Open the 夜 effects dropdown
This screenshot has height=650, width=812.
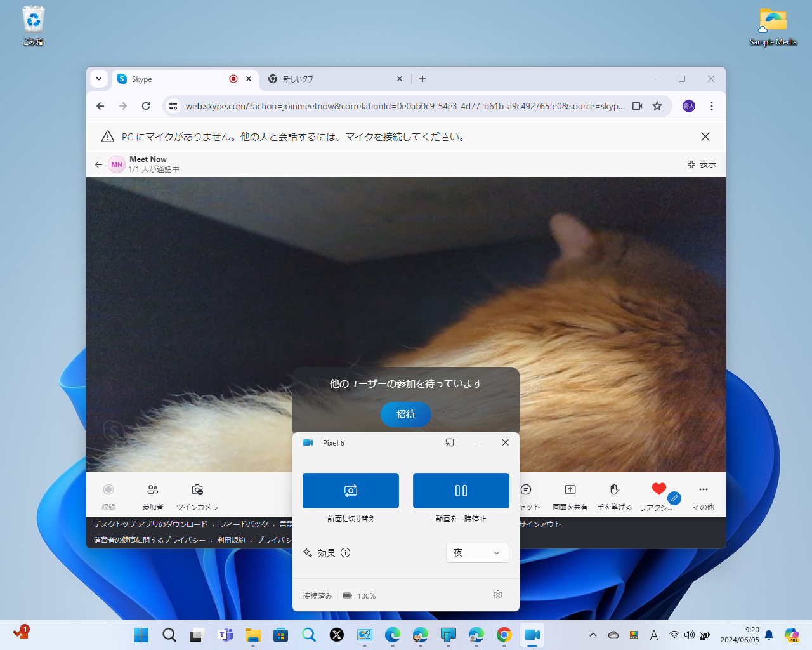click(x=477, y=553)
